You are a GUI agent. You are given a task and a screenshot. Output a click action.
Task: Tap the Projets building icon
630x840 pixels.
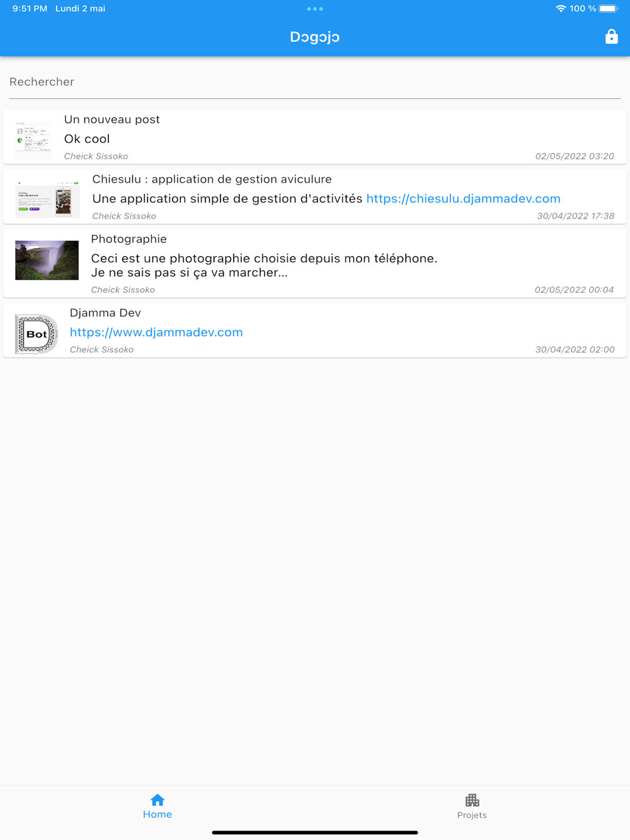pyautogui.click(x=472, y=800)
